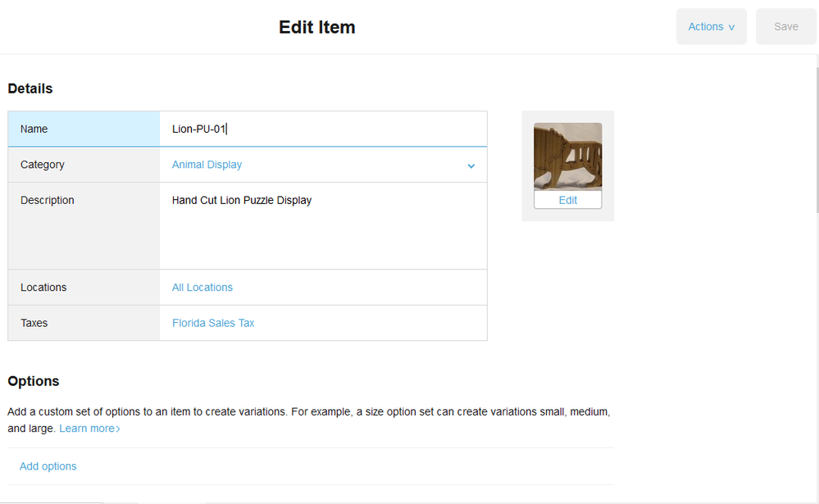Click the chevron arrow in Category row
The height and width of the screenshot is (504, 819).
click(471, 166)
